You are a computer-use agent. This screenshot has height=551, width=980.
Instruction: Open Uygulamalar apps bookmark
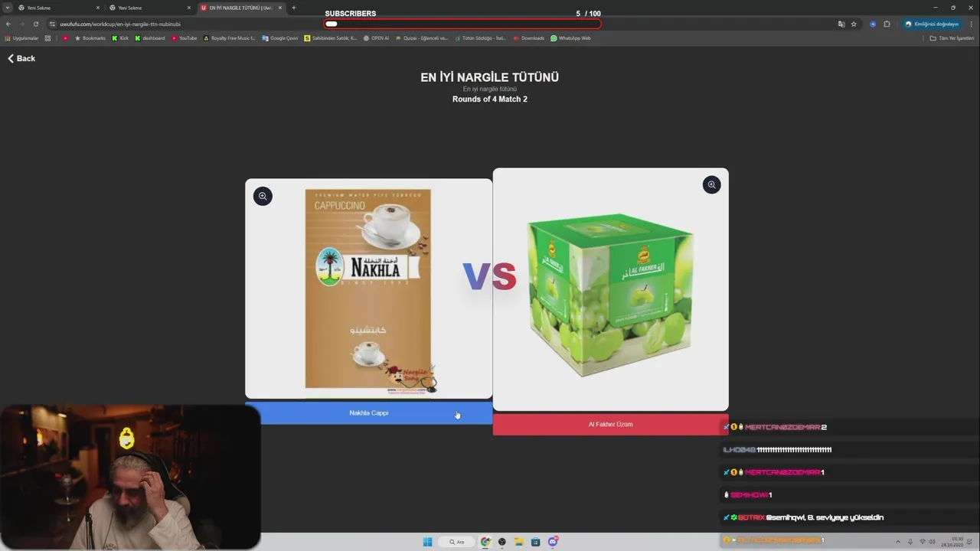21,38
